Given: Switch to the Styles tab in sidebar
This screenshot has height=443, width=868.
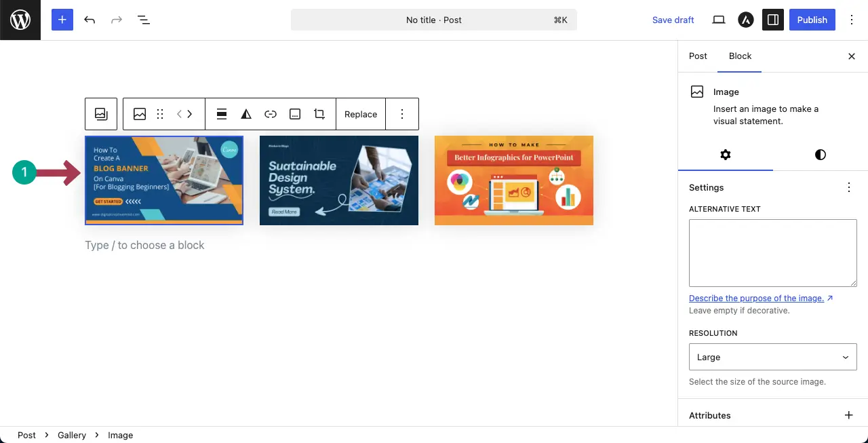Looking at the screenshot, I should click(x=820, y=155).
